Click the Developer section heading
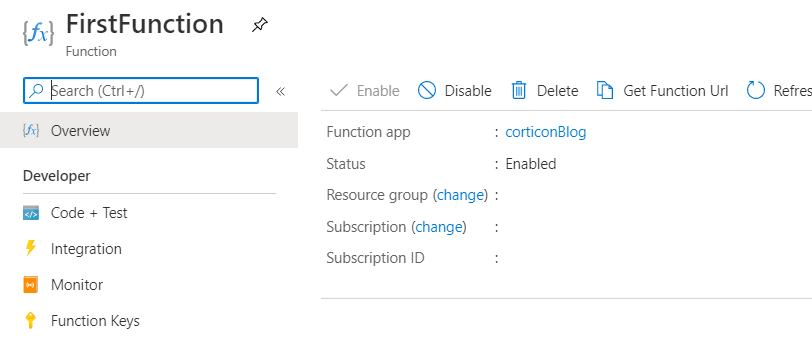 click(57, 176)
